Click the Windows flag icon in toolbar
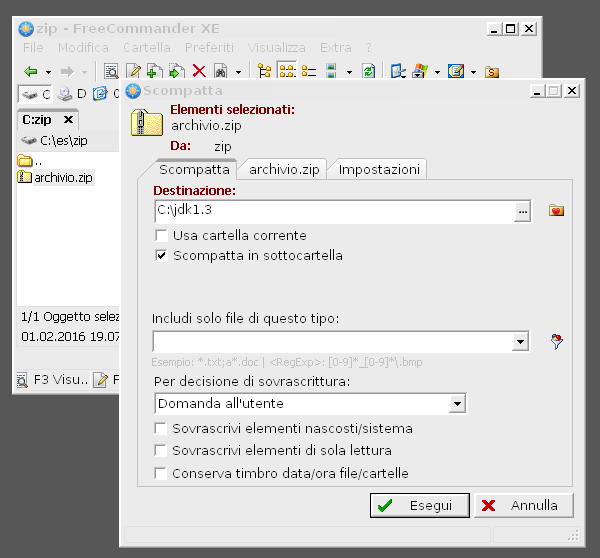Screen dimensions: 600x558 point(420,72)
